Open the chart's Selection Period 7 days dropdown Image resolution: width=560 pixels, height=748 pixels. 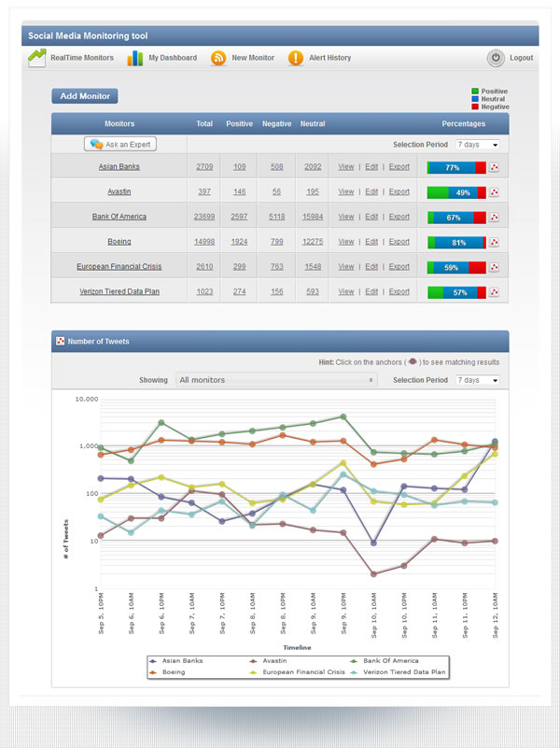tap(478, 380)
